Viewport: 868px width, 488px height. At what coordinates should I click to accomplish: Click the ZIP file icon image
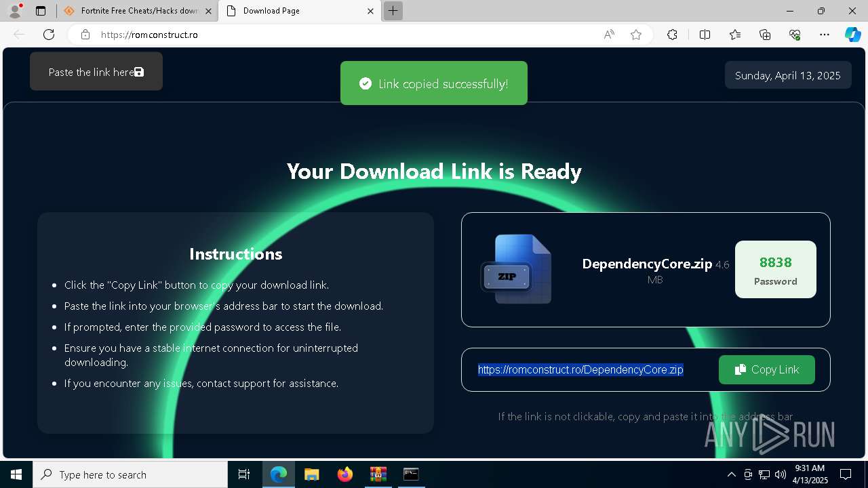[x=516, y=269]
